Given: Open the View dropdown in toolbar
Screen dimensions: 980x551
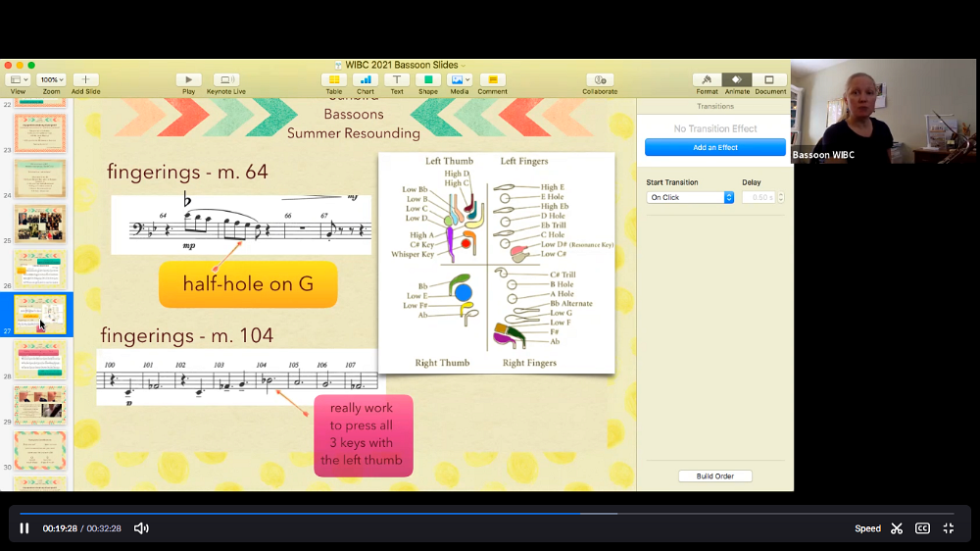Looking at the screenshot, I should click(18, 79).
